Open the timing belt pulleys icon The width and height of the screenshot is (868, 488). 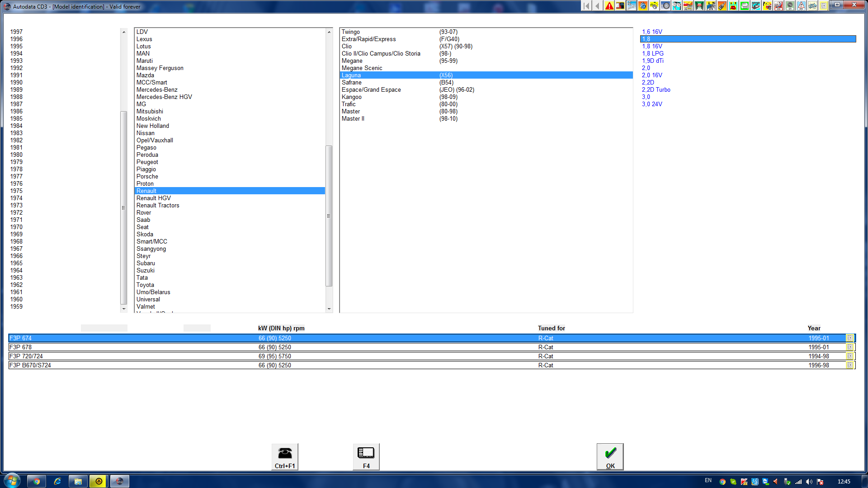click(677, 6)
